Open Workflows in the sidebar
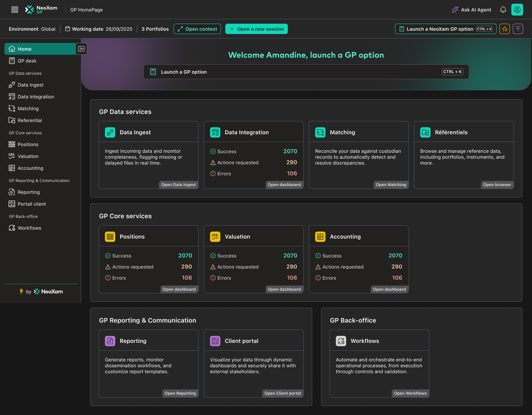This screenshot has height=415, width=532. pos(40,228)
